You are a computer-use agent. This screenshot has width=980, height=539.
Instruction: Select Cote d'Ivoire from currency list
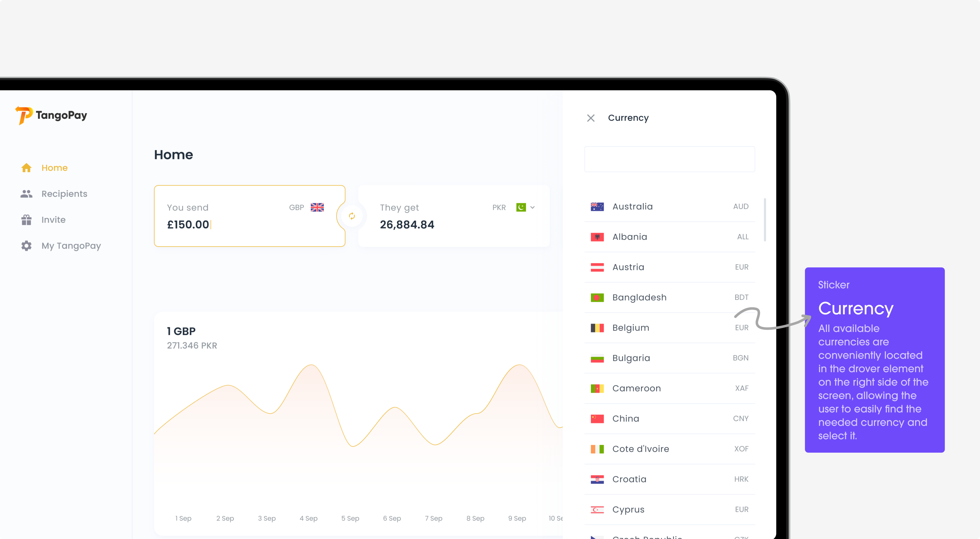pos(670,449)
